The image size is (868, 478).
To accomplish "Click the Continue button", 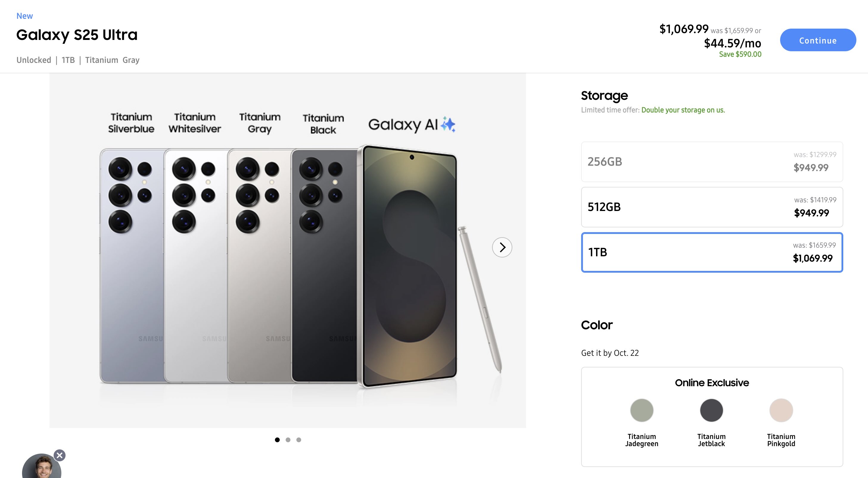I will coord(818,40).
